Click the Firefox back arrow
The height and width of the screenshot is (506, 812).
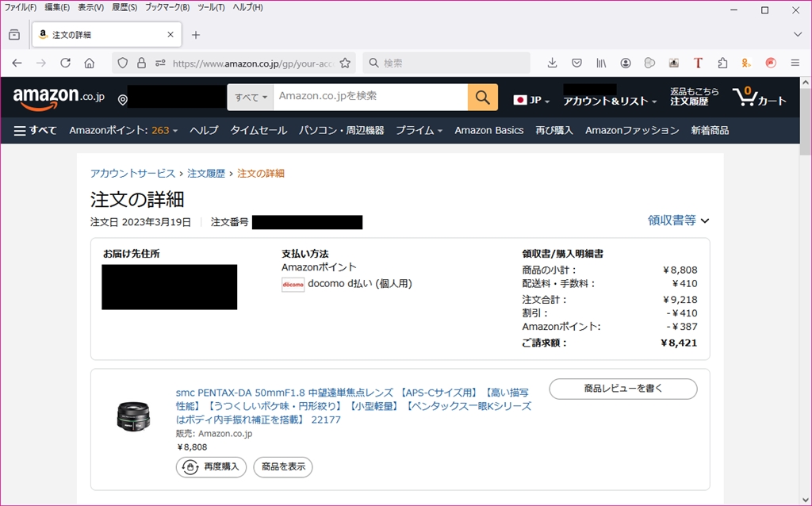click(17, 63)
